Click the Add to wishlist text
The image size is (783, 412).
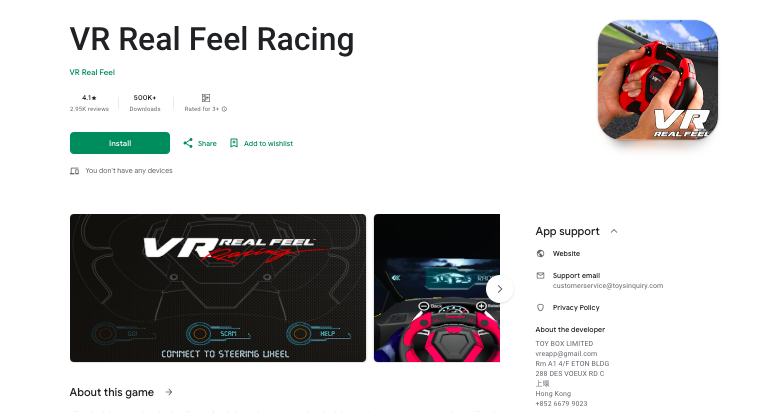click(x=268, y=143)
